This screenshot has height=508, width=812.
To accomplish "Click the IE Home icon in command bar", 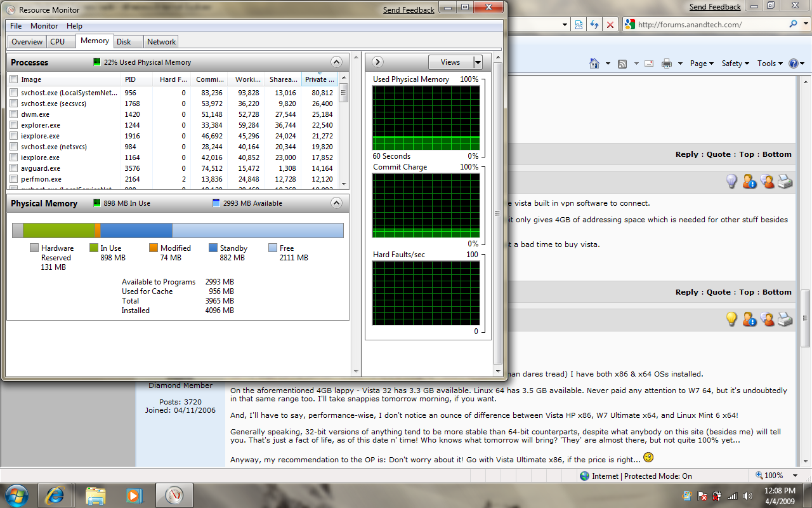I will coord(594,63).
